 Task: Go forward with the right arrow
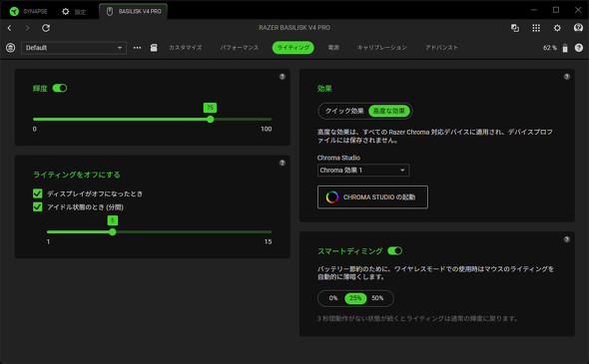[27, 28]
